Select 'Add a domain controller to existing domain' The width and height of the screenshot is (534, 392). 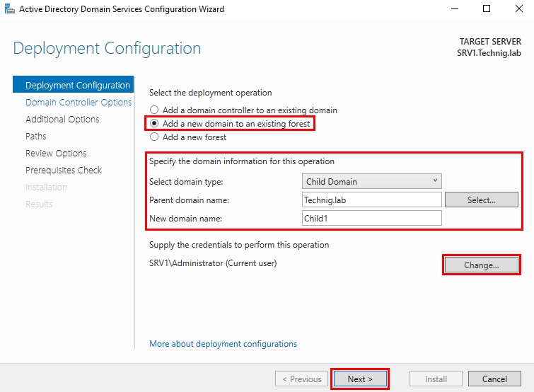154,110
